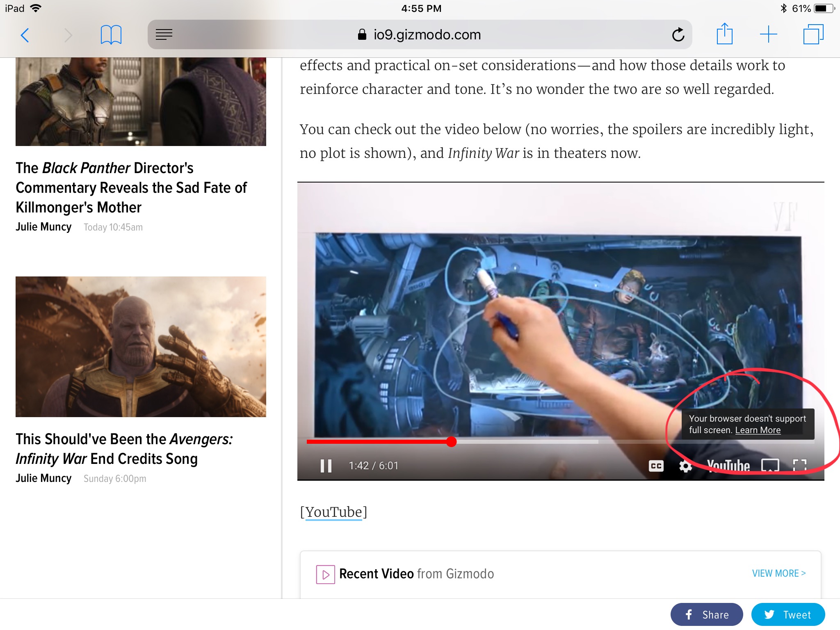Screen dimensions: 840x630
Task: Click the YouTube logo in player
Action: pyautogui.click(x=728, y=466)
